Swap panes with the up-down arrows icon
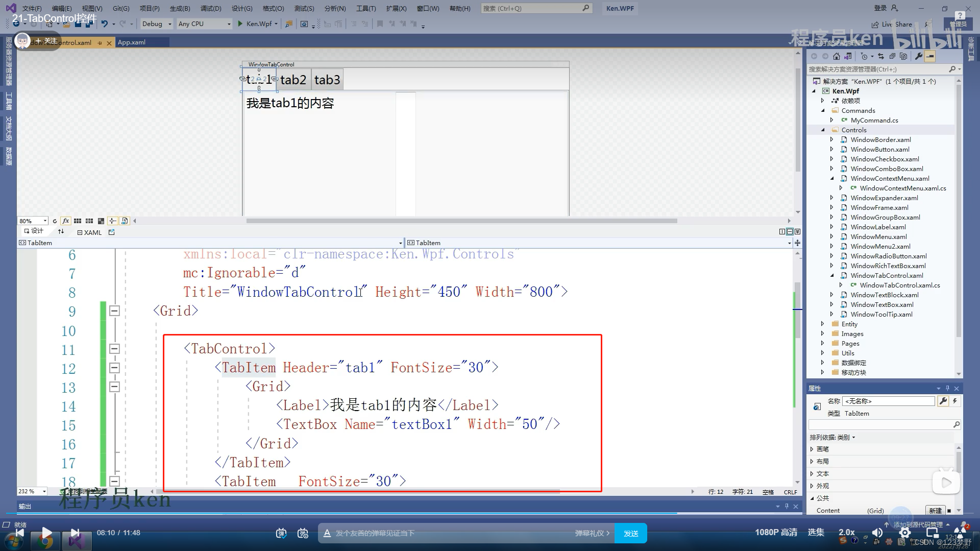Image resolution: width=980 pixels, height=551 pixels. click(x=61, y=232)
